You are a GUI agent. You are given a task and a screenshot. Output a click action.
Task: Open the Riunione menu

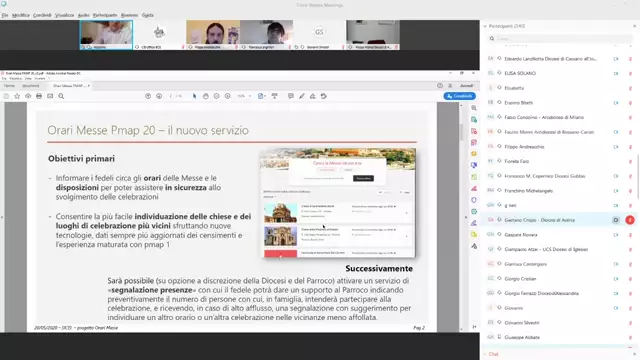coord(129,15)
